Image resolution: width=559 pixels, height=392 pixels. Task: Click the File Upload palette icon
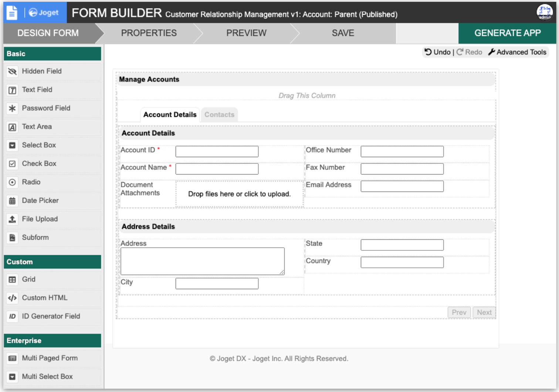click(12, 219)
